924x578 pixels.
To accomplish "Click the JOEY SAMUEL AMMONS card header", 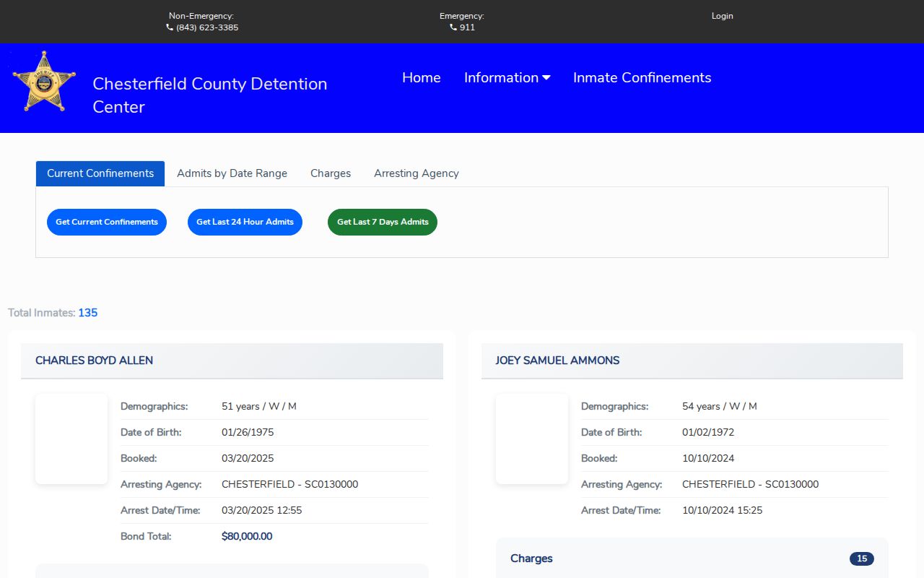I will pos(692,361).
